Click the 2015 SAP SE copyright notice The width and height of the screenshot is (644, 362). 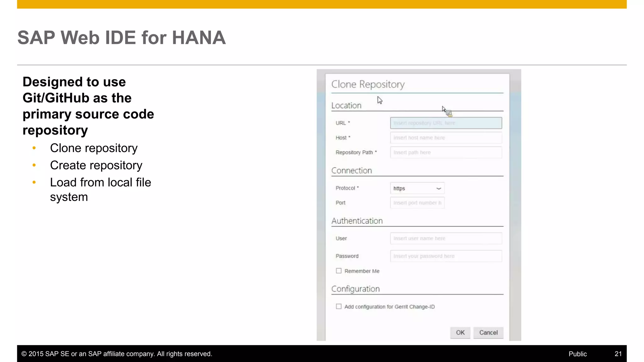pos(117,354)
